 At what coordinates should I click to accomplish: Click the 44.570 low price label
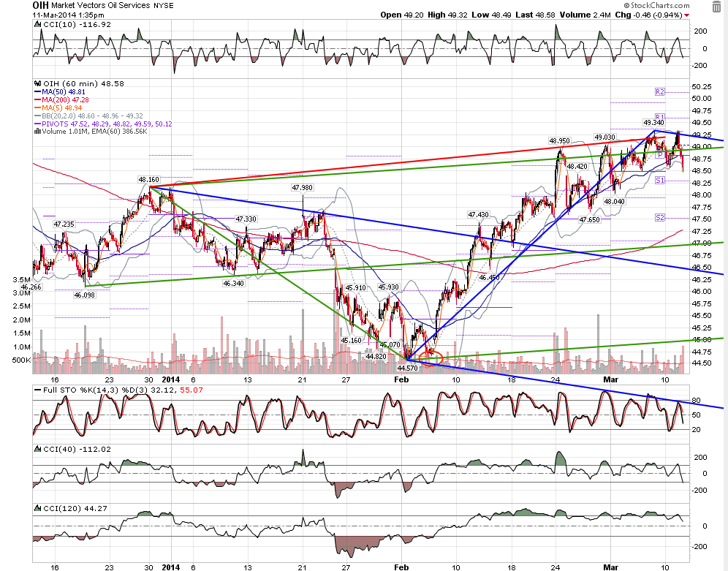click(408, 368)
